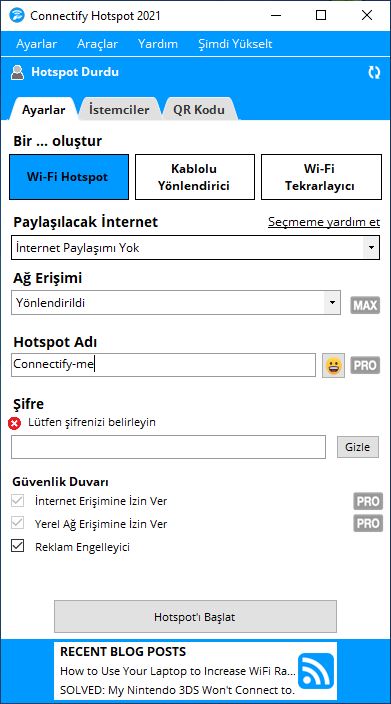Click the Seçmeme yardım et link
Viewport: 391px width, 704px height.
tap(324, 222)
